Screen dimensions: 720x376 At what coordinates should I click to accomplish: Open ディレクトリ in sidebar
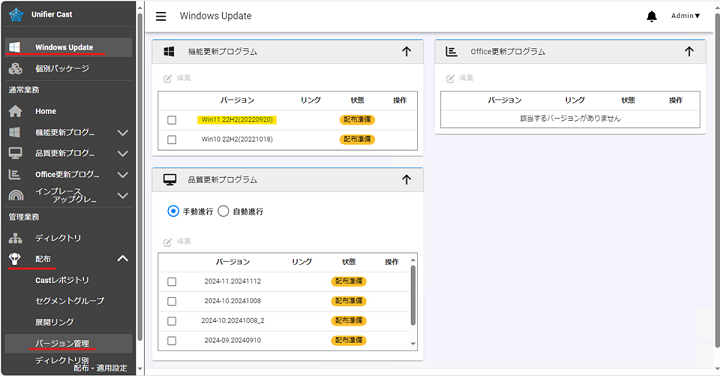pos(69,238)
